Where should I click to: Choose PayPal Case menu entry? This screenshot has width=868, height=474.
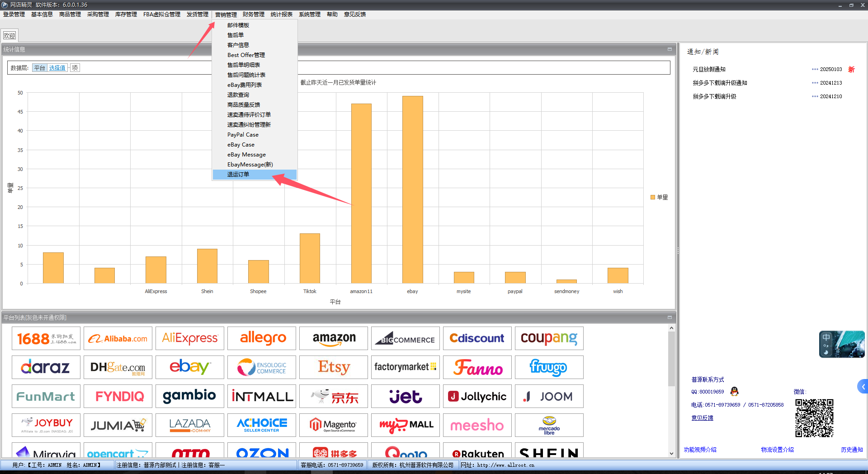click(x=255, y=135)
